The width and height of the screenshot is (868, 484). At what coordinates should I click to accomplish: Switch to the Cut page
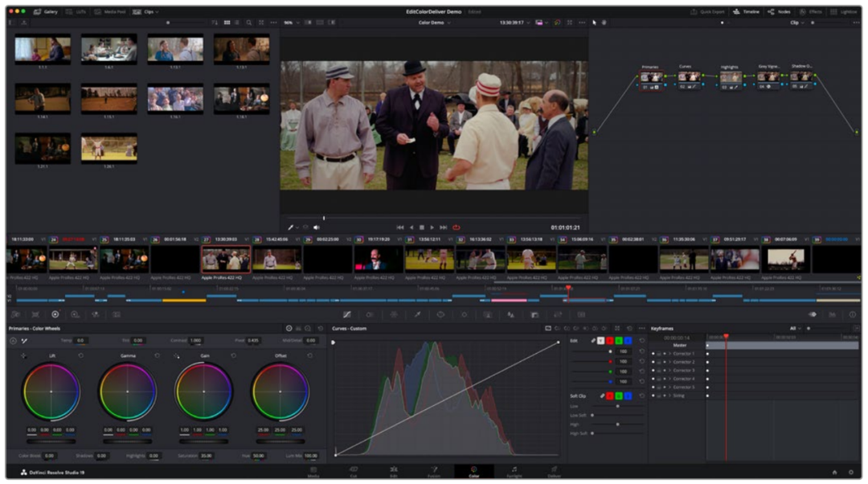[353, 472]
